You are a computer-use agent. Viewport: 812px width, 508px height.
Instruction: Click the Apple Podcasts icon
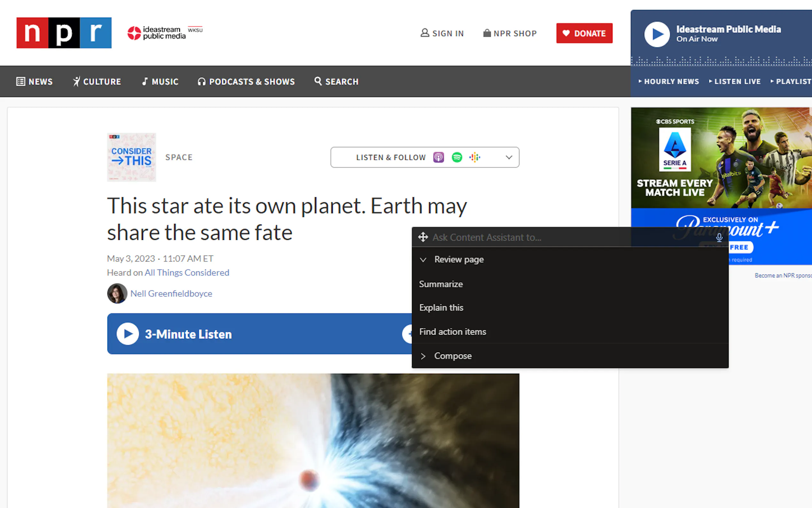click(438, 157)
